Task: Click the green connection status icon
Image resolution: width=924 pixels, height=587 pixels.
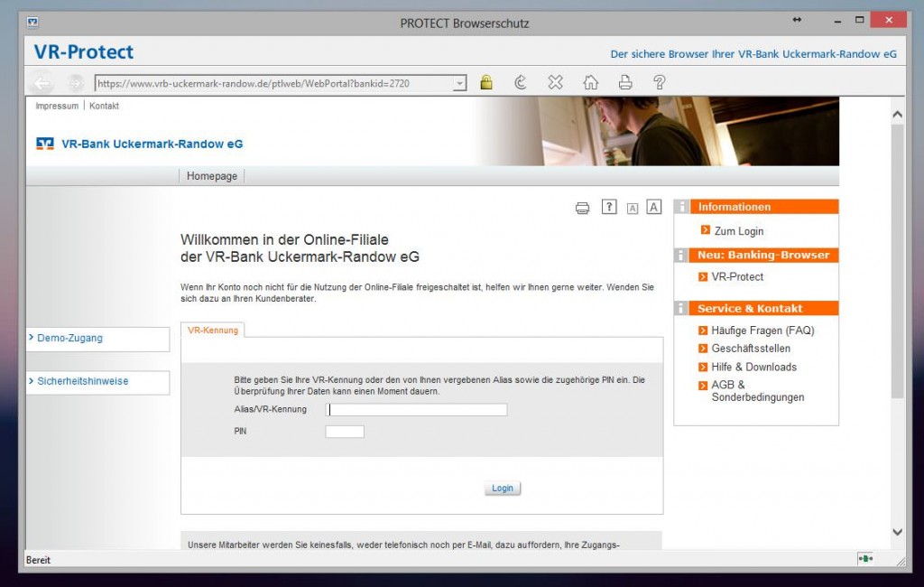Action: click(x=865, y=558)
